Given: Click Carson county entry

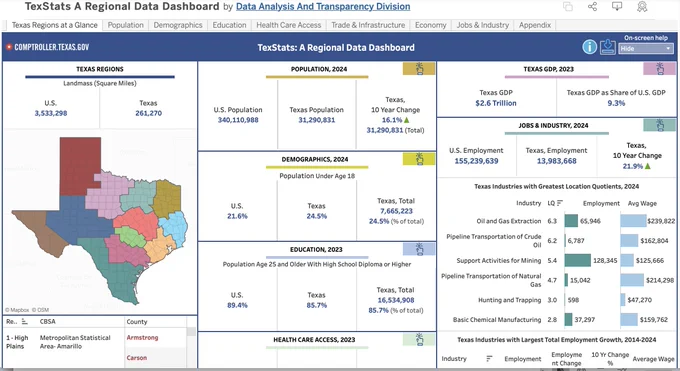Looking at the screenshot, I should (137, 358).
